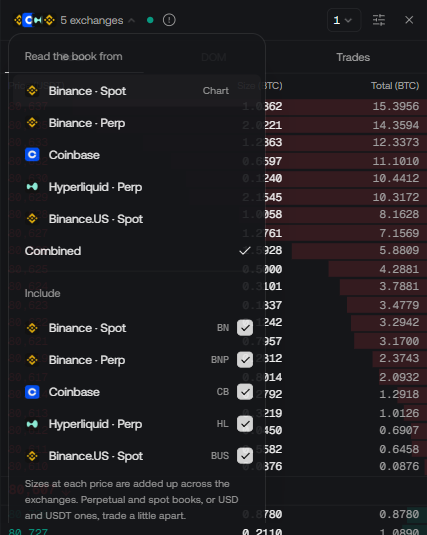
Task: Click the Binance icon beside Binance · Spot Chart
Action: (x=32, y=91)
